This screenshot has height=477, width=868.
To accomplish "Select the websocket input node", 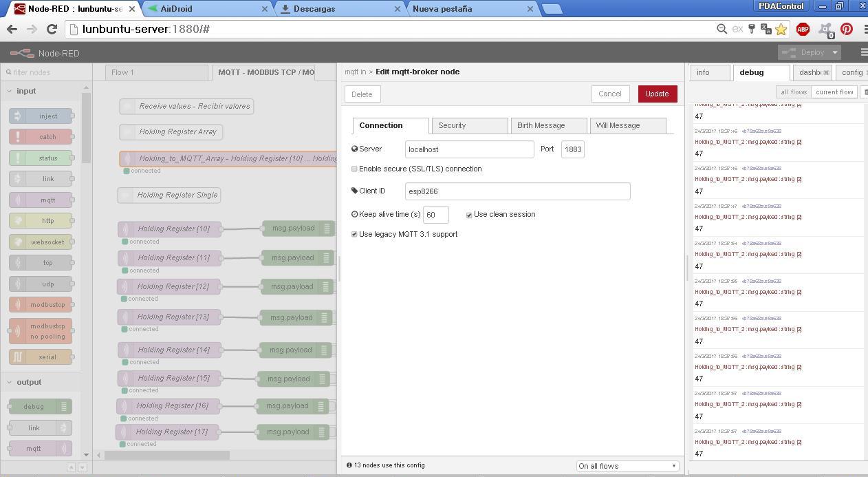I will (x=41, y=242).
